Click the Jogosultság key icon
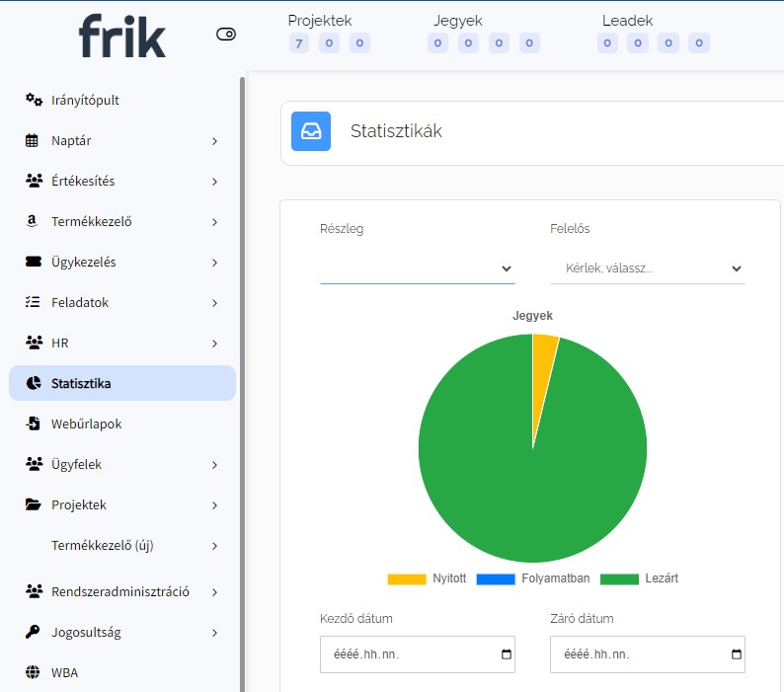 [x=34, y=632]
